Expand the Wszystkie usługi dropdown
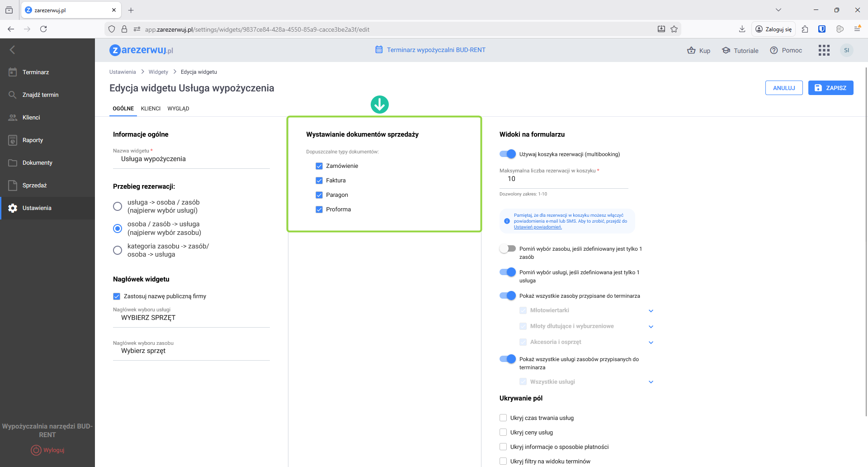 click(x=651, y=382)
